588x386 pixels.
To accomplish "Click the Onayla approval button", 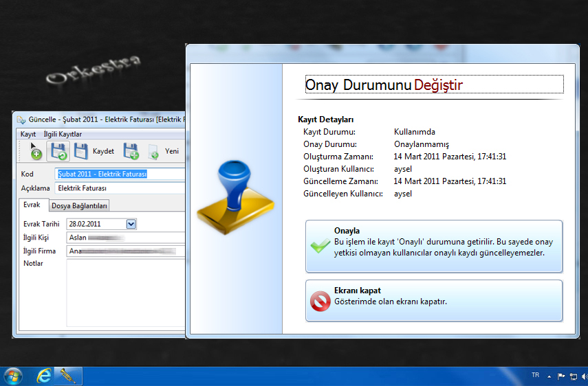I will pyautogui.click(x=434, y=246).
